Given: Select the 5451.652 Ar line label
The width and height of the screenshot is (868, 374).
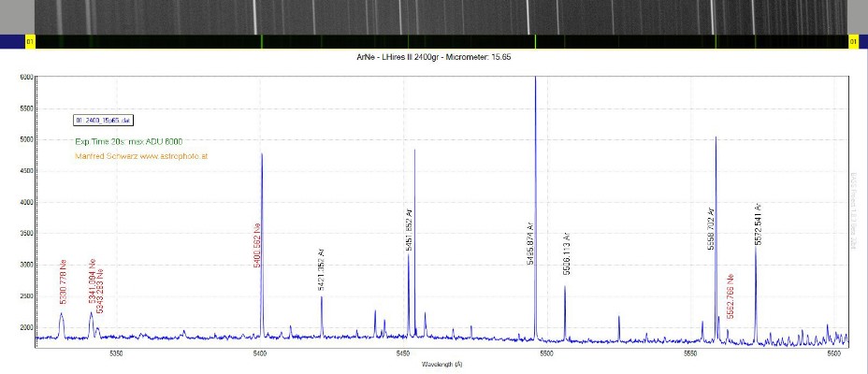Looking at the screenshot, I should coord(409,230).
